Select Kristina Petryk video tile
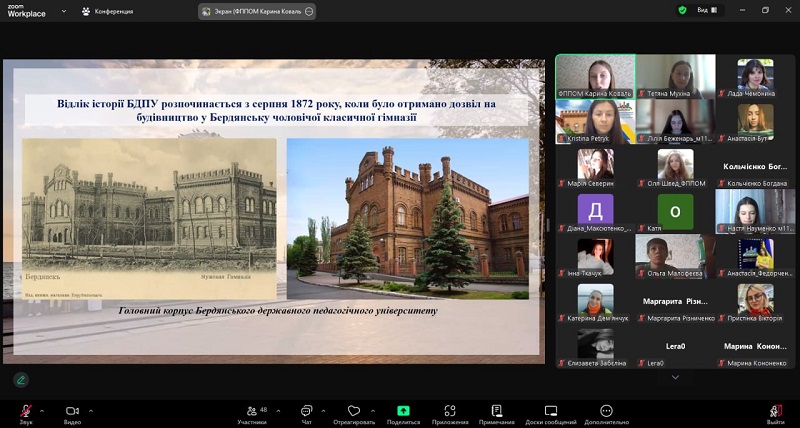 point(595,121)
